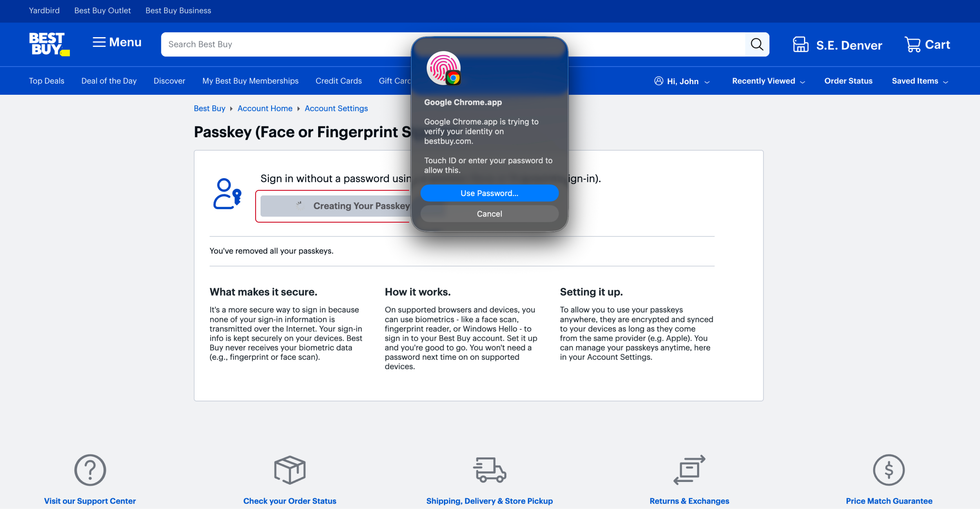980x513 pixels.
Task: Click the price match dollar icon
Action: 889,470
